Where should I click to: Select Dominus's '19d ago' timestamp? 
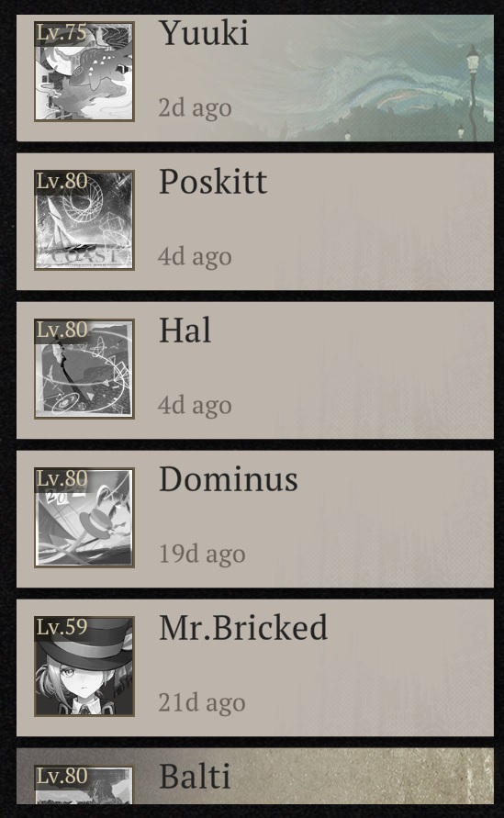[202, 554]
